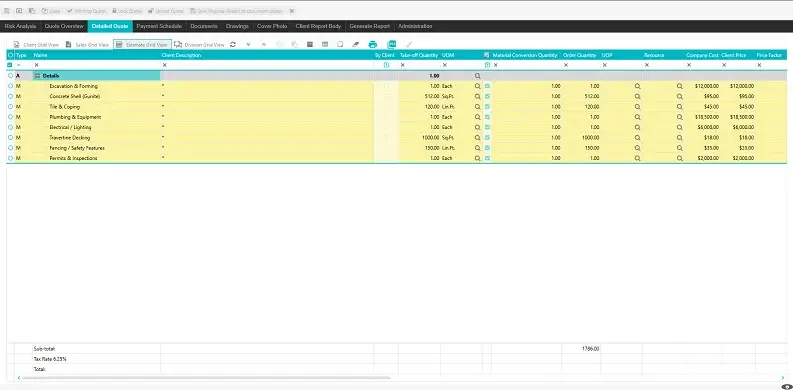The width and height of the screenshot is (793, 390).
Task: Click the horizontal scrollbar at the grid bottom
Action: pos(206,378)
